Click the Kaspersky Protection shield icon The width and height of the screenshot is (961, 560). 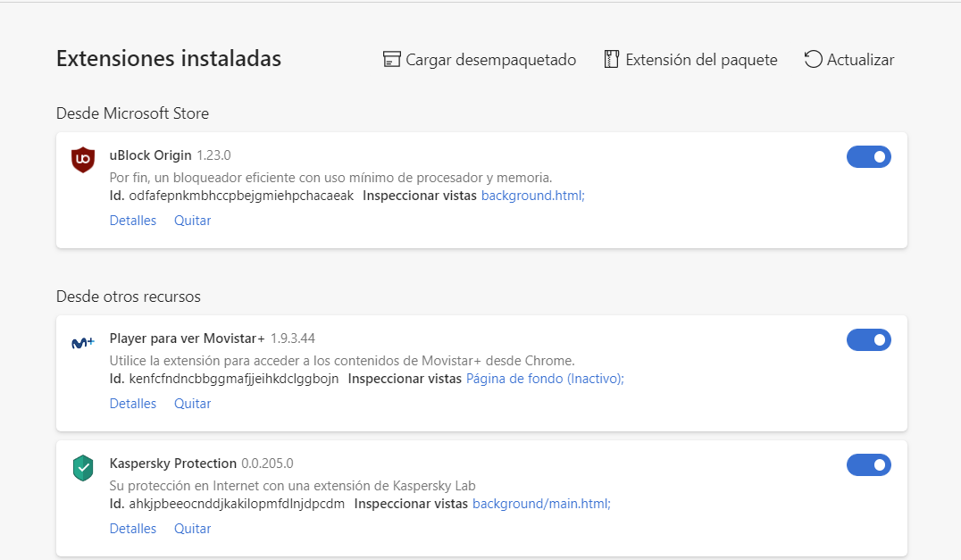(x=83, y=468)
